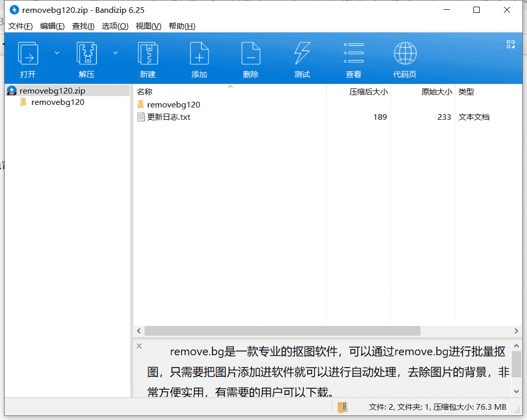Select removebg120 folder in the tree
The image size is (527, 420).
58,102
